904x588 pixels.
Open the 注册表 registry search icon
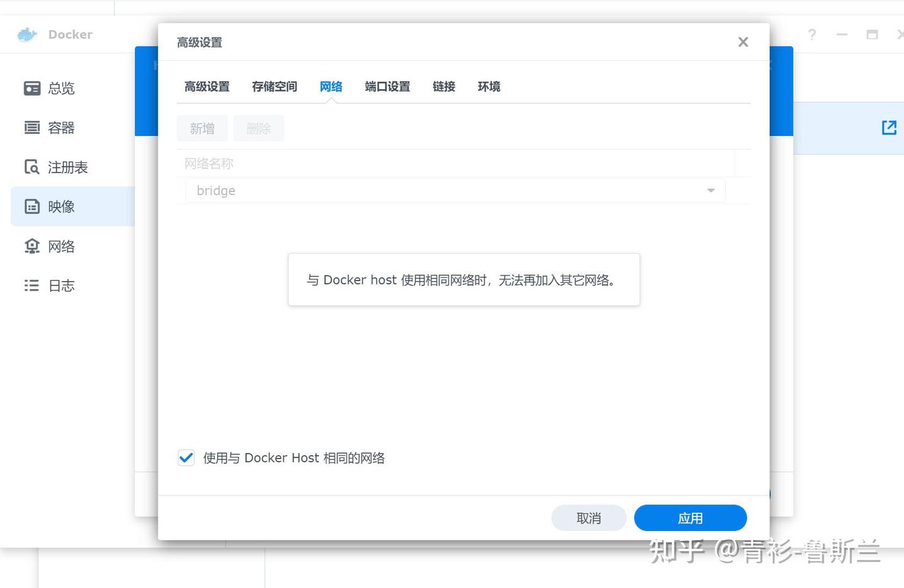(x=32, y=167)
